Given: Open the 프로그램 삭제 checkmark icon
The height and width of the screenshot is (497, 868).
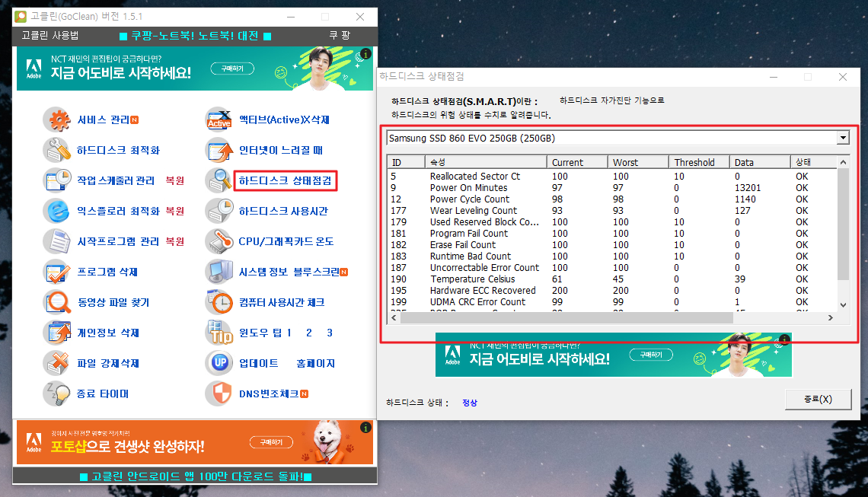Looking at the screenshot, I should (x=57, y=272).
